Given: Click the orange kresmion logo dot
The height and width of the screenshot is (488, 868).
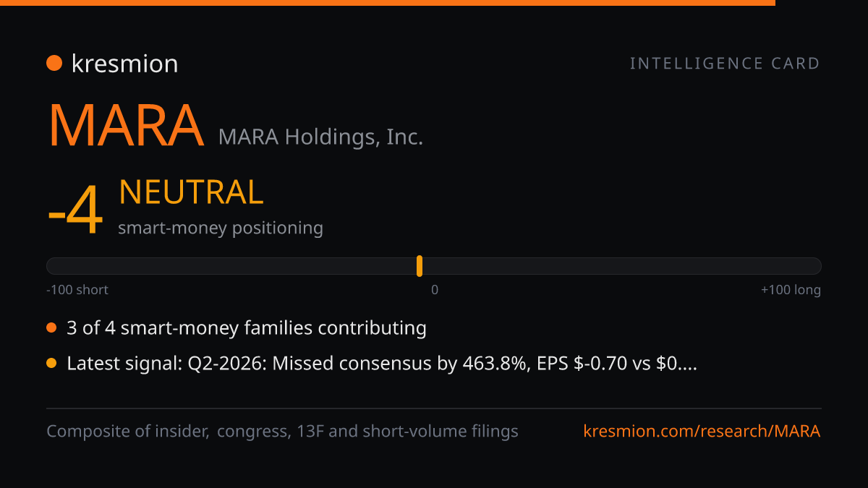Looking at the screenshot, I should (x=54, y=64).
